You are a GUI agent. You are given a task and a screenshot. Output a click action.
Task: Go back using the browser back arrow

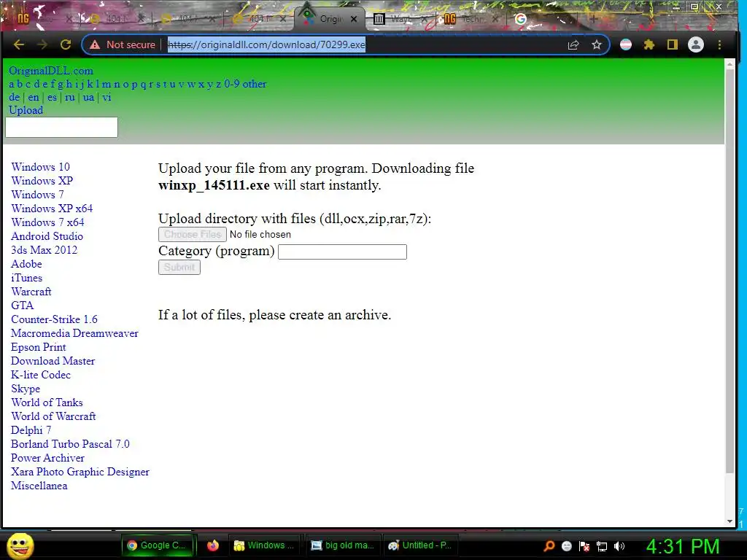click(19, 44)
